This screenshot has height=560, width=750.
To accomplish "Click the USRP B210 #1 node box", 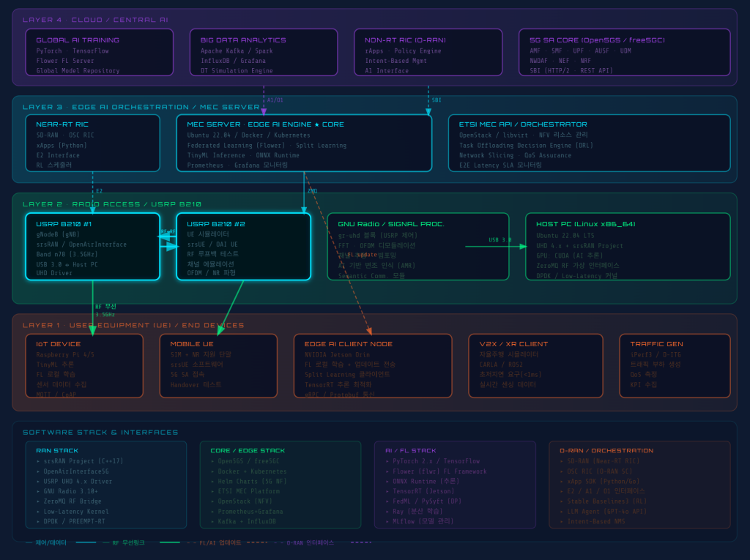I will tap(92, 247).
